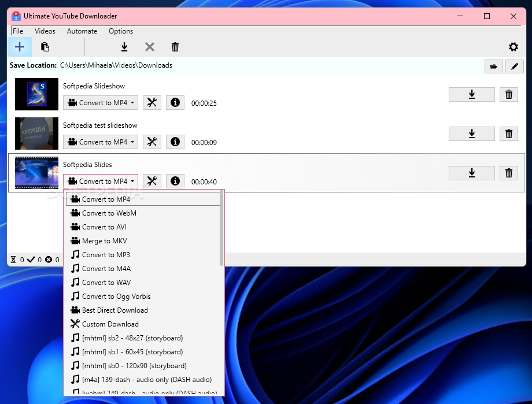The height and width of the screenshot is (404, 532).
Task: Delete Softpedia test slideshow from list
Action: 509,134
